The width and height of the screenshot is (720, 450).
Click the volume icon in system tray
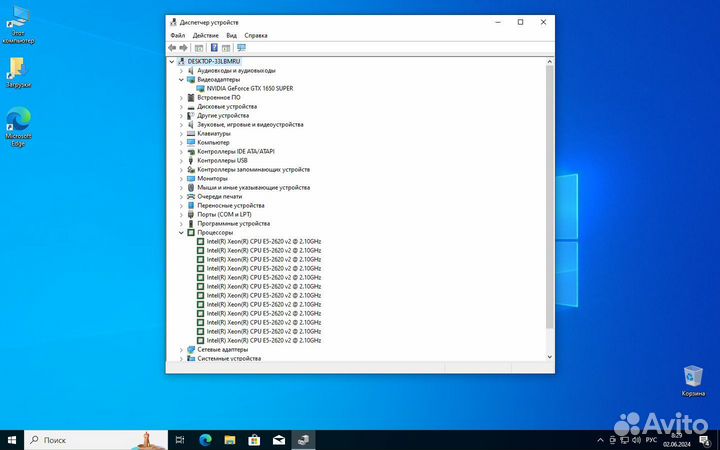coord(637,440)
